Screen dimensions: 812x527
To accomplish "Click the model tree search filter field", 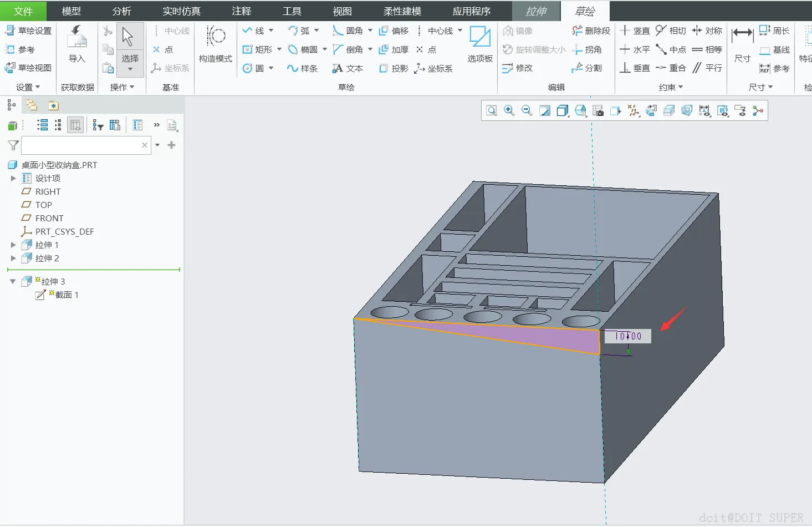I will [x=80, y=145].
